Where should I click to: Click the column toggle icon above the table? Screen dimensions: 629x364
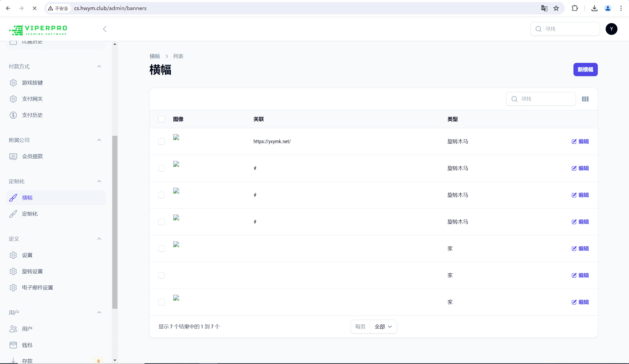point(585,99)
